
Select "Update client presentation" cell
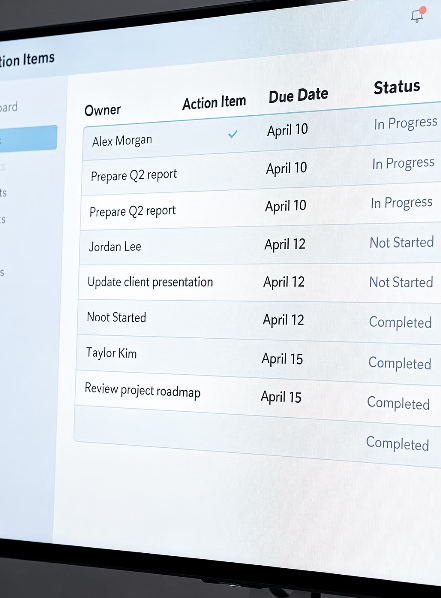pyautogui.click(x=150, y=282)
